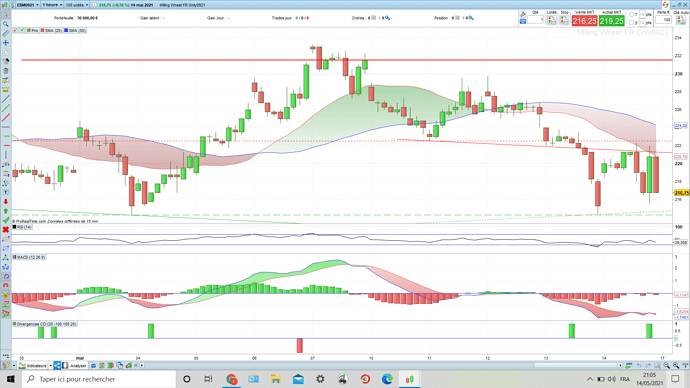
Task: Choose the crosshair cursor tool
Action: [x=6, y=43]
